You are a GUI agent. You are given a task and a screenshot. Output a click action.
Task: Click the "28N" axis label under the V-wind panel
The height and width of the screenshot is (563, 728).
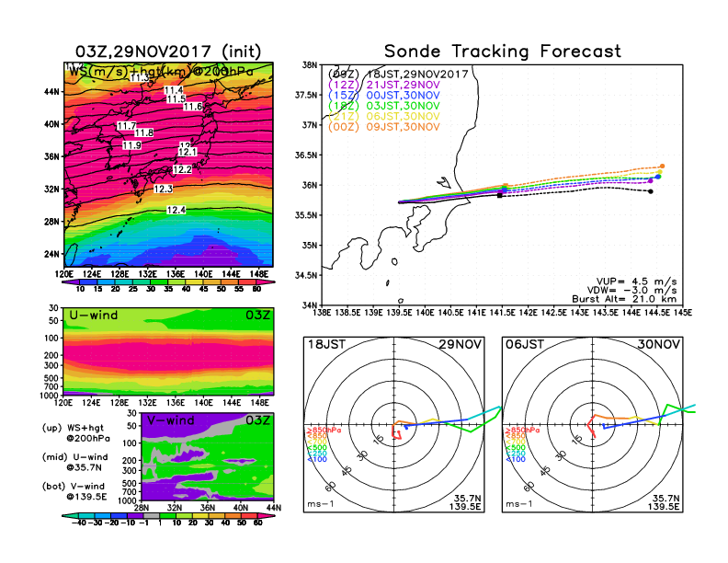142,508
